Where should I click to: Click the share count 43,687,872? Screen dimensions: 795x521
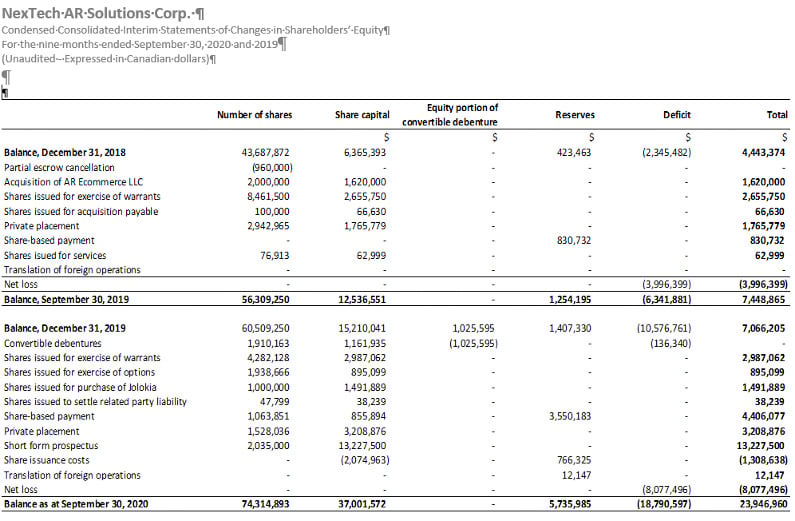(x=265, y=153)
